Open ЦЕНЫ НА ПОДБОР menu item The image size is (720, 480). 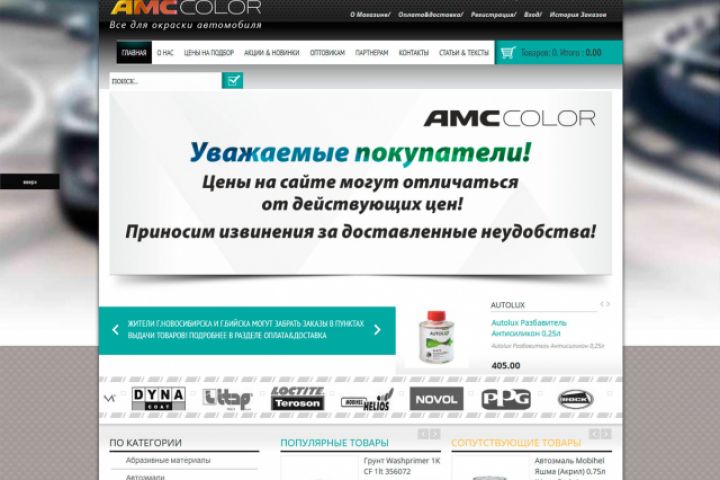click(209, 53)
